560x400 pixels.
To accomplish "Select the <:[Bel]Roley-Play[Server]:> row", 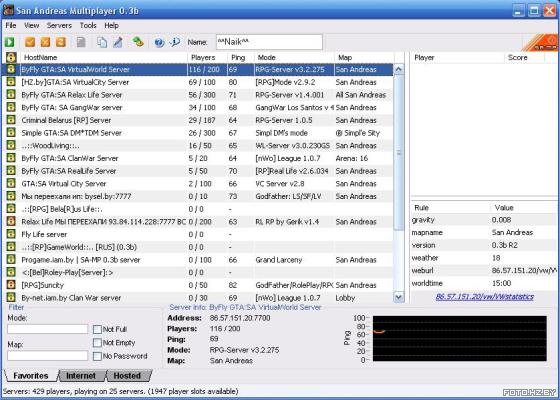I will pos(198,272).
